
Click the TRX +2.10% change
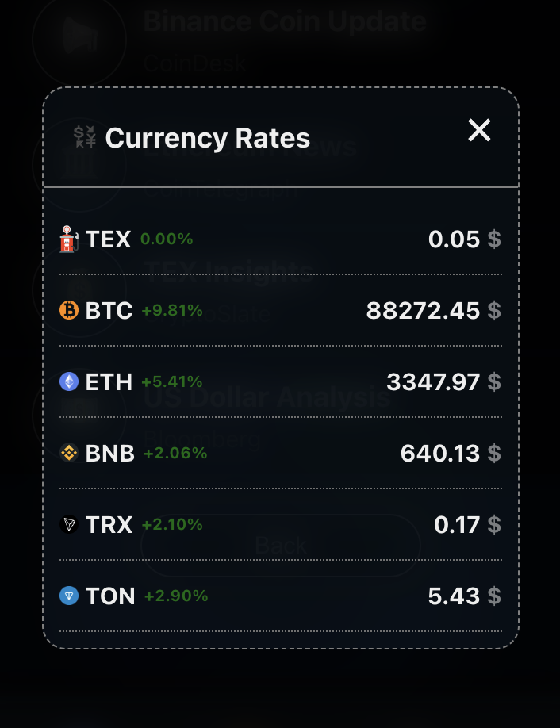[172, 524]
